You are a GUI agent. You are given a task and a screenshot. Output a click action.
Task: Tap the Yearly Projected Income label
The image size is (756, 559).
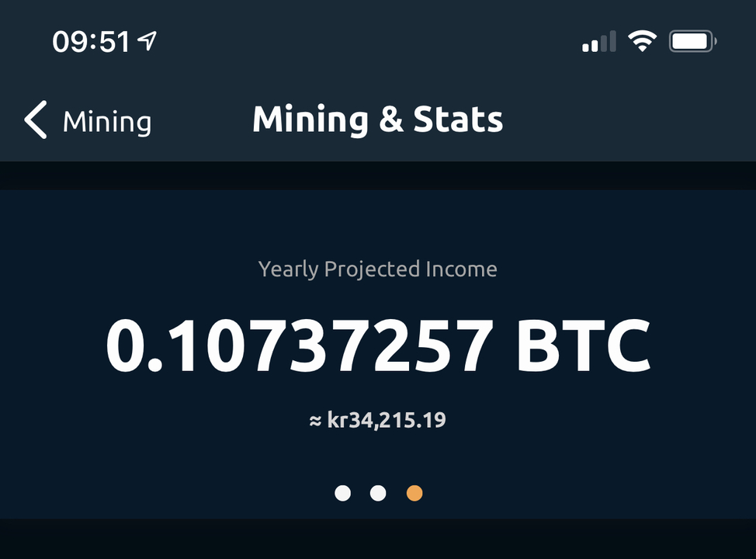pos(377,269)
